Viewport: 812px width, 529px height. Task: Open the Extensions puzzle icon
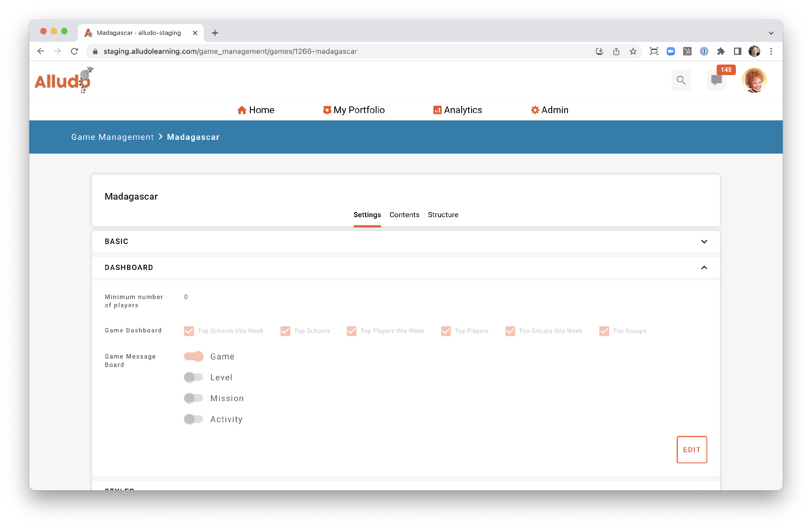721,51
